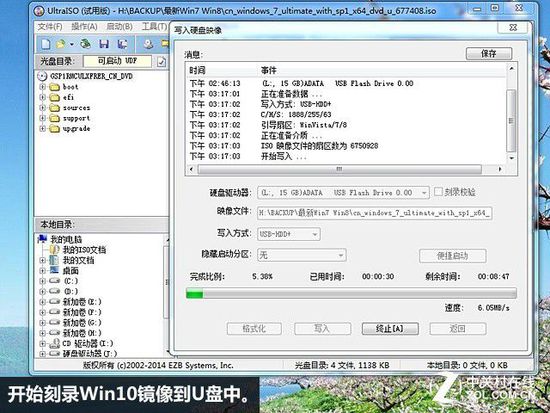This screenshot has width=550, height=413.
Task: Click the message log scroll-down arrow
Action: click(x=511, y=158)
